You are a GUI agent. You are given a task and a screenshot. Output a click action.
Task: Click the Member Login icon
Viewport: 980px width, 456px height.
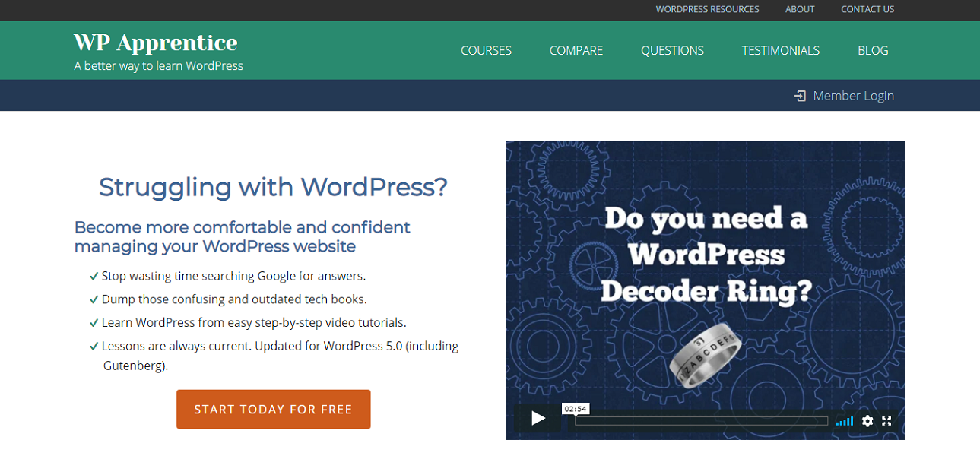[x=800, y=96]
